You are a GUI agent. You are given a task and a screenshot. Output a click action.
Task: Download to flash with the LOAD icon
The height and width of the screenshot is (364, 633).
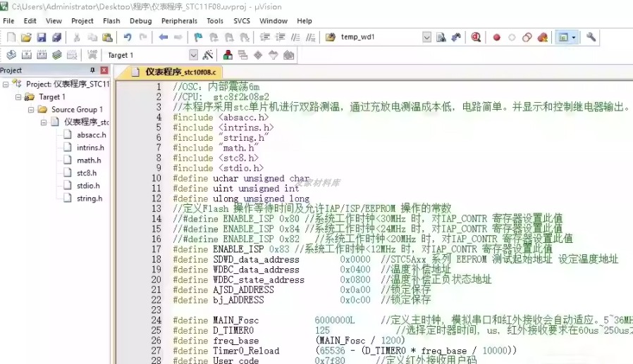pyautogui.click(x=92, y=55)
